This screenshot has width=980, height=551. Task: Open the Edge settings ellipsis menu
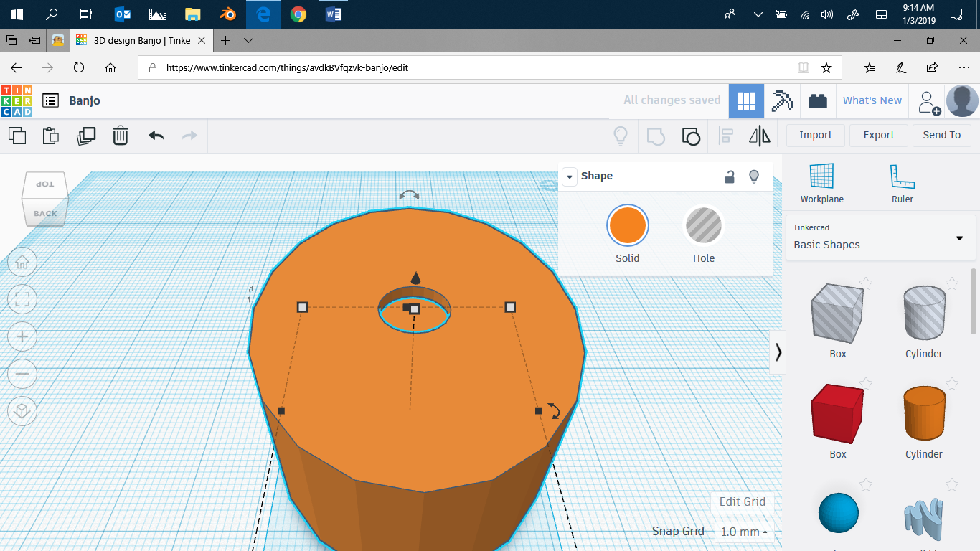pos(963,67)
